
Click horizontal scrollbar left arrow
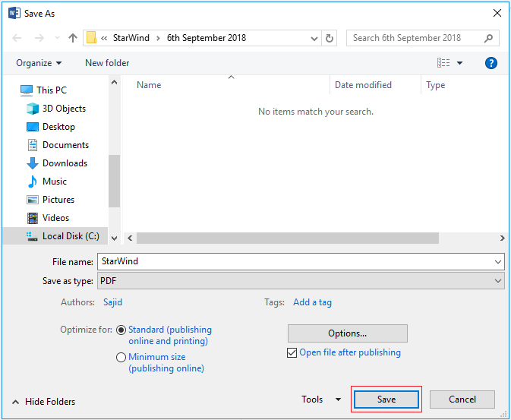tap(130, 238)
